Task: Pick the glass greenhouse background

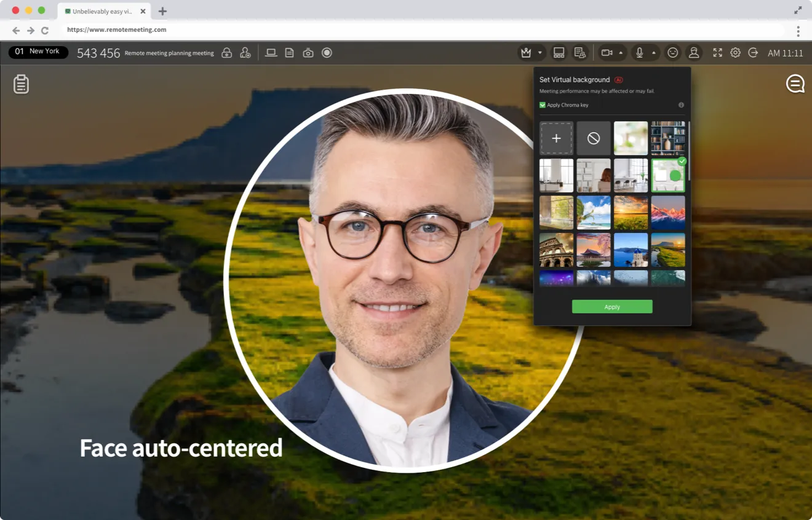Action: coord(557,213)
